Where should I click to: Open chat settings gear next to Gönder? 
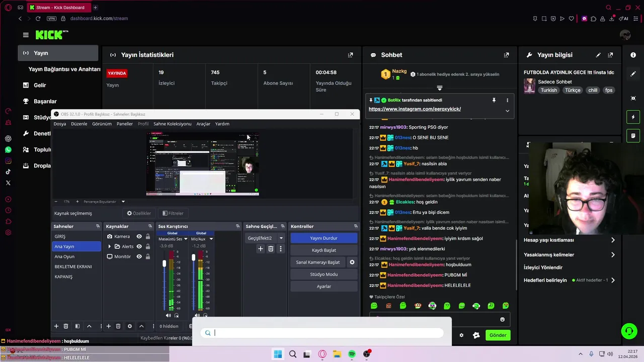461,335
